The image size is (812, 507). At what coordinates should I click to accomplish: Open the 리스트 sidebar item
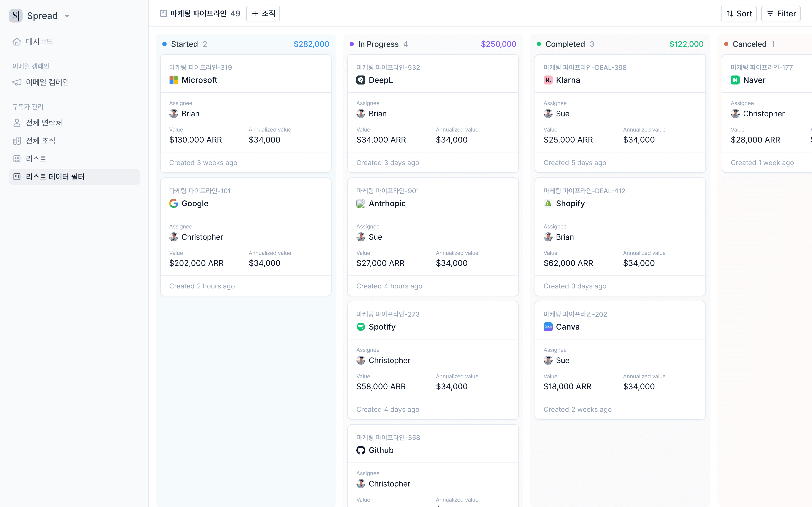click(36, 159)
